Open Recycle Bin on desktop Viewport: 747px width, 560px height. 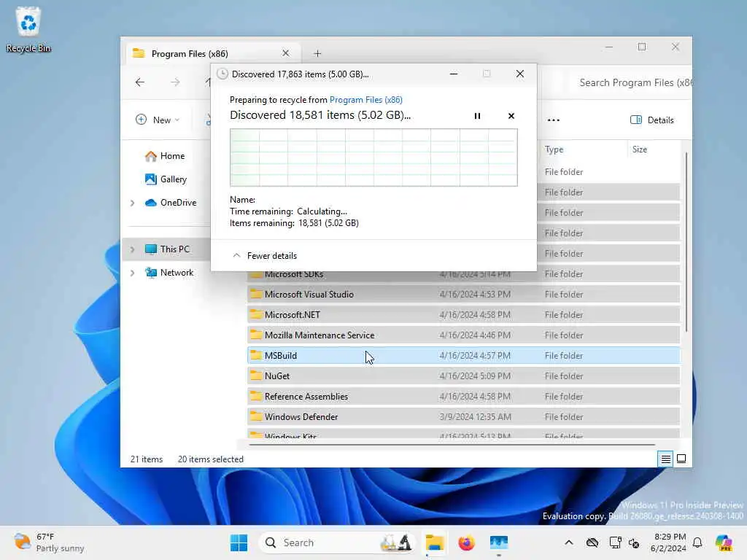tap(28, 29)
